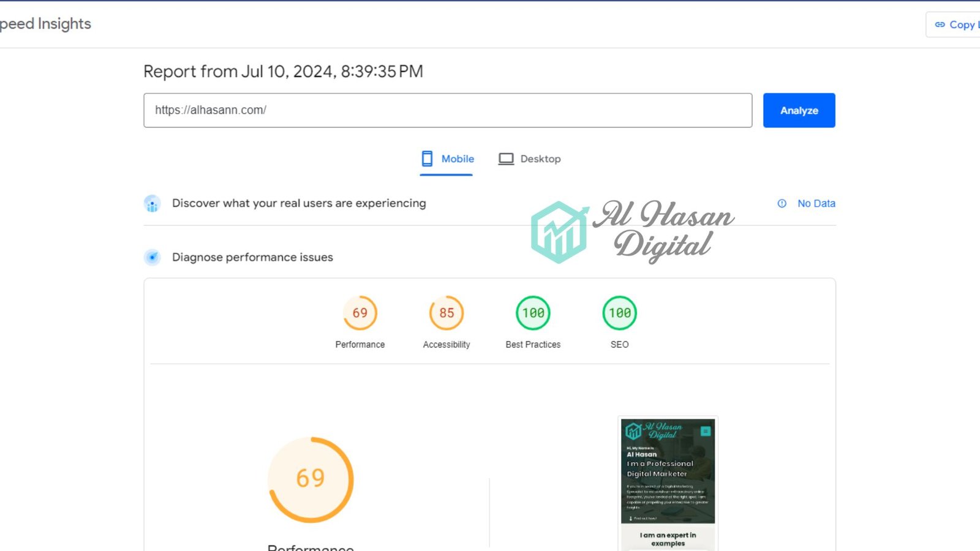Click the PageSpeed Insights title
This screenshot has height=551, width=980.
pos(45,24)
